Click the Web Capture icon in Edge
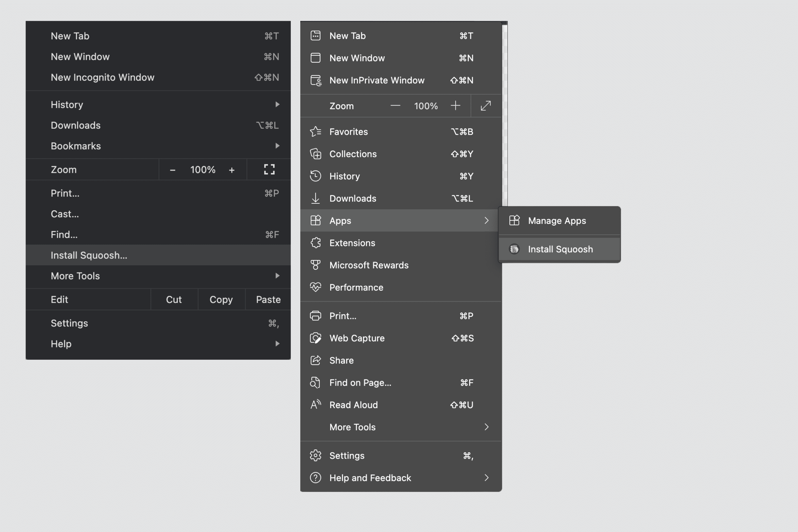Screen dimensions: 798x532 click(x=315, y=337)
